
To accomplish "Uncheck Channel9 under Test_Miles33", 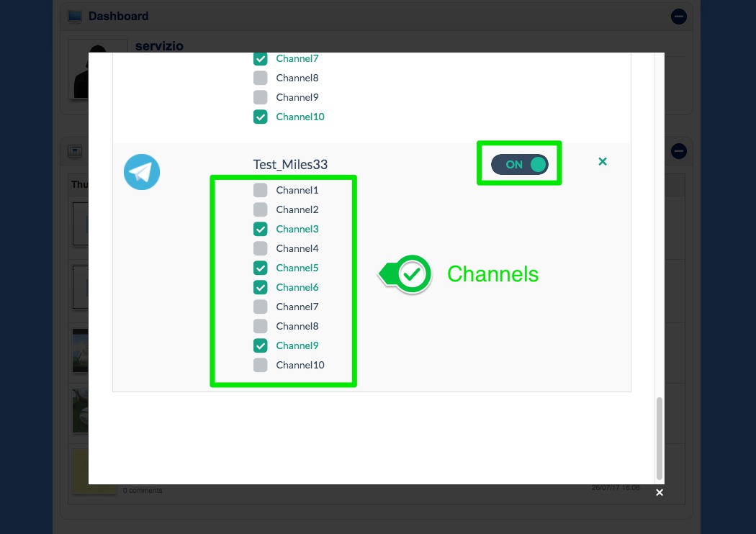I will tap(261, 346).
